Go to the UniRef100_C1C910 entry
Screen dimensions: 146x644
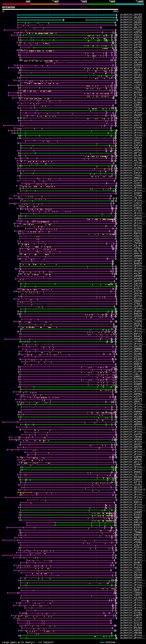tap(131, 85)
